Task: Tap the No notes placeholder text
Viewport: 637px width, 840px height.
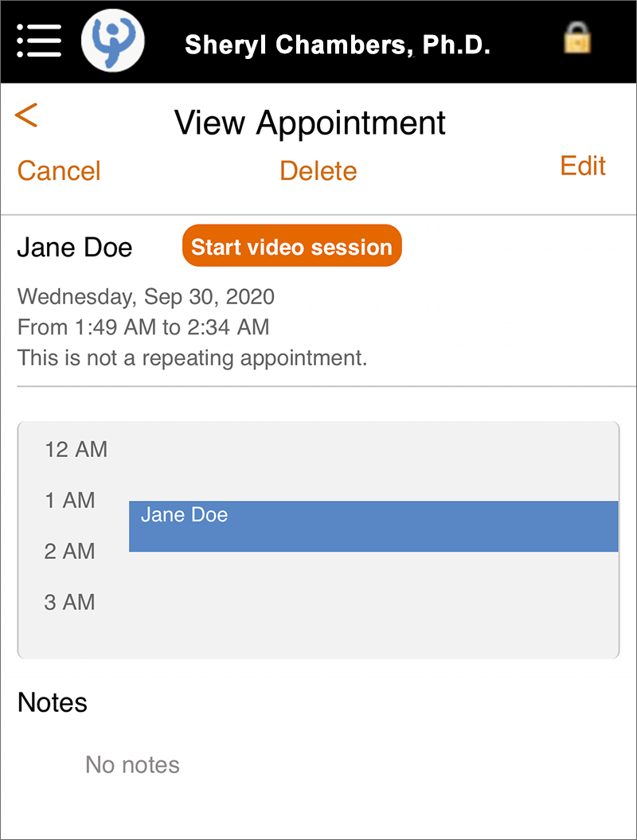Action: [132, 765]
